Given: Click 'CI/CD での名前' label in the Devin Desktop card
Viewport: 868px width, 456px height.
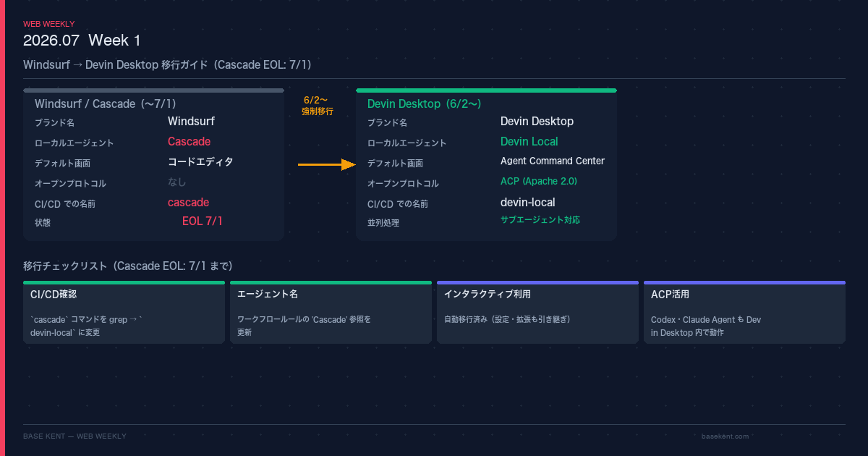Looking at the screenshot, I should point(398,204).
